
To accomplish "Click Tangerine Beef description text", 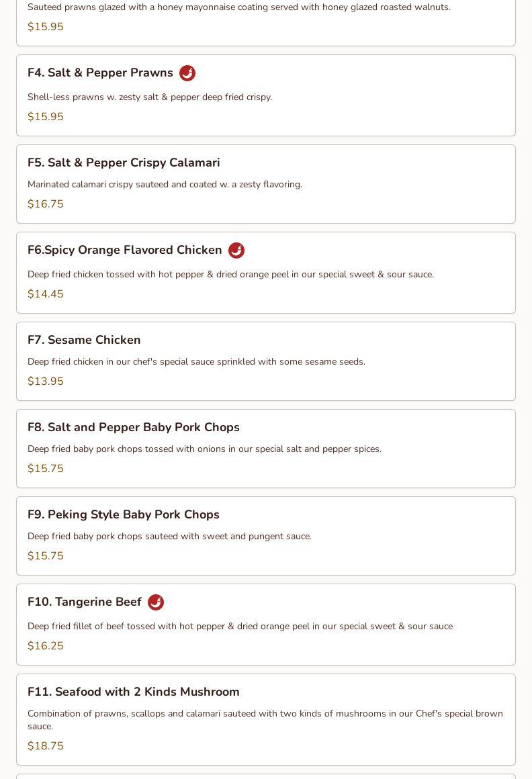I will [x=240, y=626].
